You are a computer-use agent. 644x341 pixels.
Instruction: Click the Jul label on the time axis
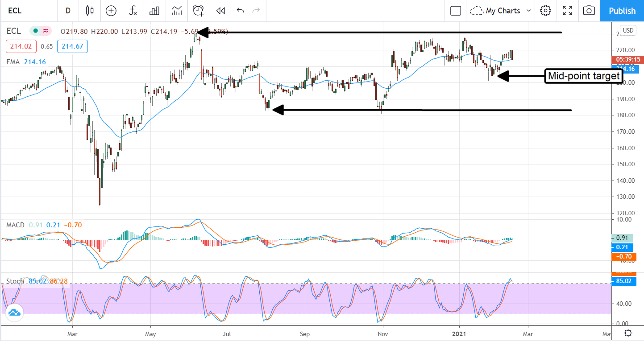[x=227, y=333]
